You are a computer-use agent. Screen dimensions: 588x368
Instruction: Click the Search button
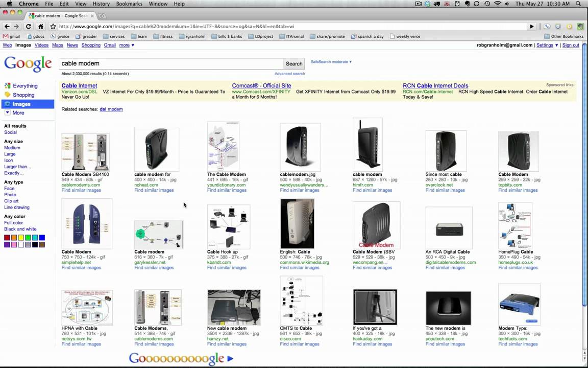294,64
